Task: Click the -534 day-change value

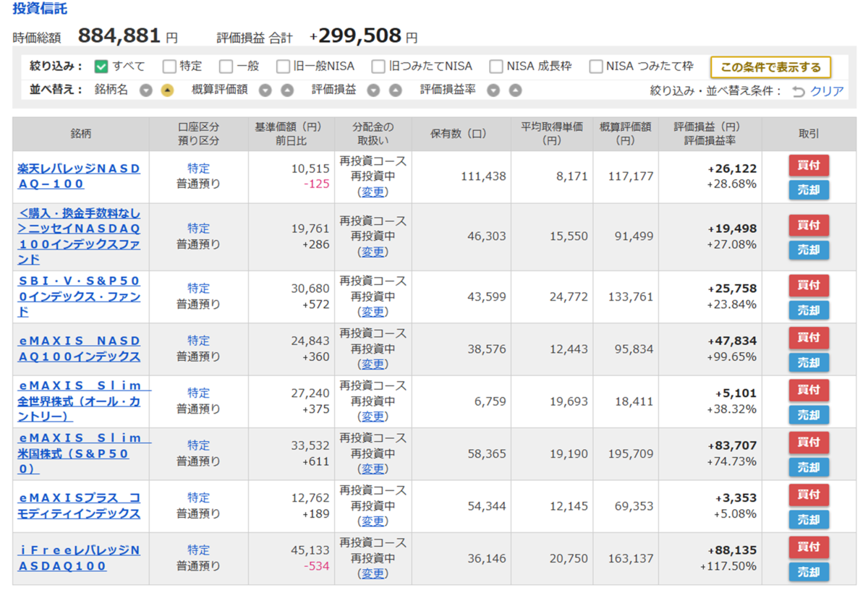Action: [x=317, y=566]
